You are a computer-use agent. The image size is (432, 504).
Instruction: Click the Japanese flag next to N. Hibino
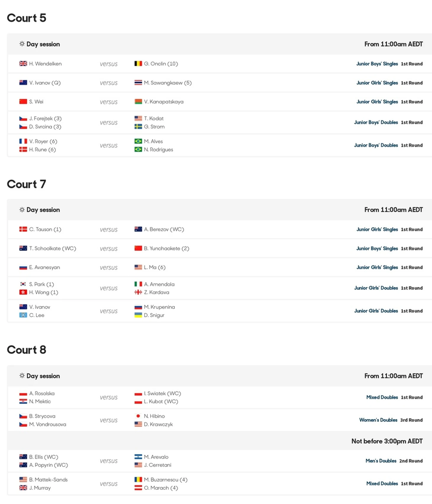pyautogui.click(x=138, y=416)
